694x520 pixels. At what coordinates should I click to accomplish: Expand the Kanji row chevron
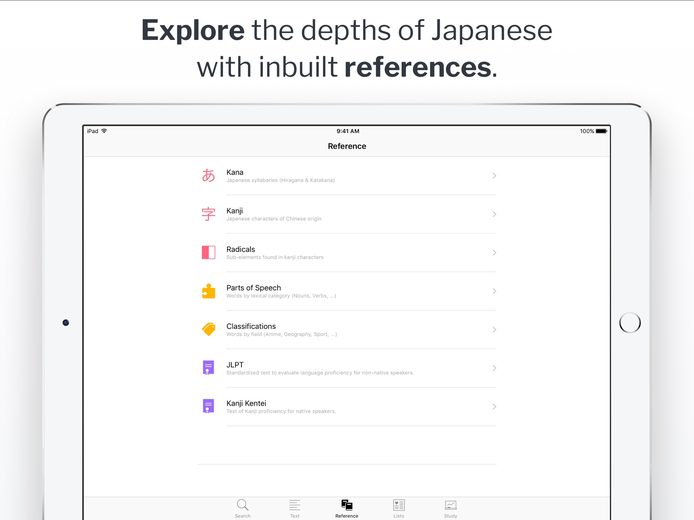click(x=494, y=214)
